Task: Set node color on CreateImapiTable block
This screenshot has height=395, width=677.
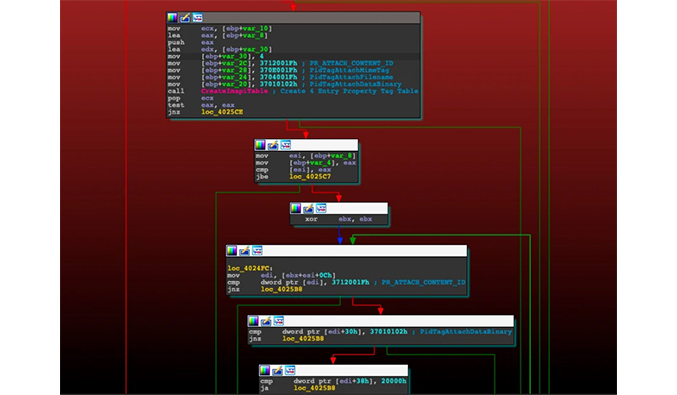Action: 172,18
